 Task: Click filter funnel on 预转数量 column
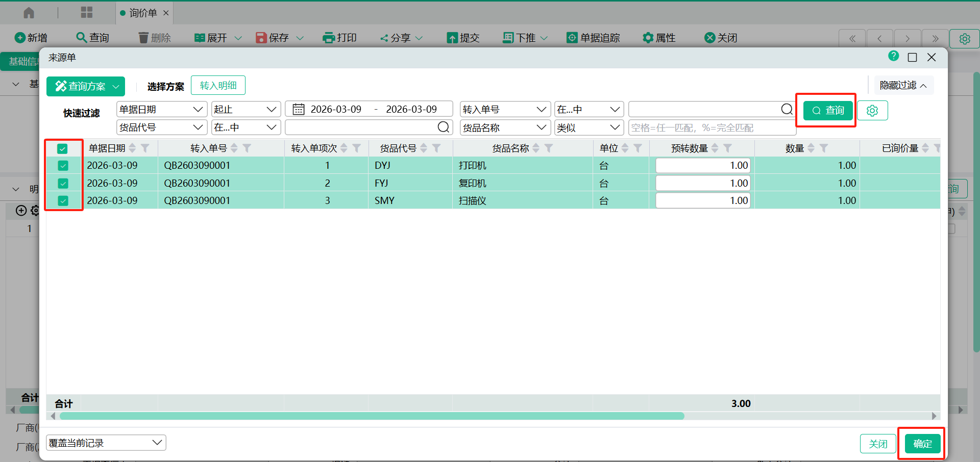(x=728, y=148)
